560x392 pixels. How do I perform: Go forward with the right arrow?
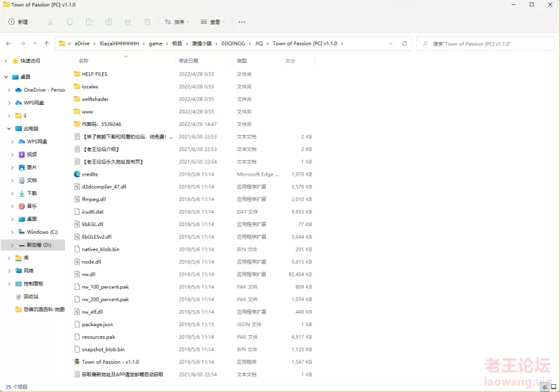pyautogui.click(x=22, y=43)
